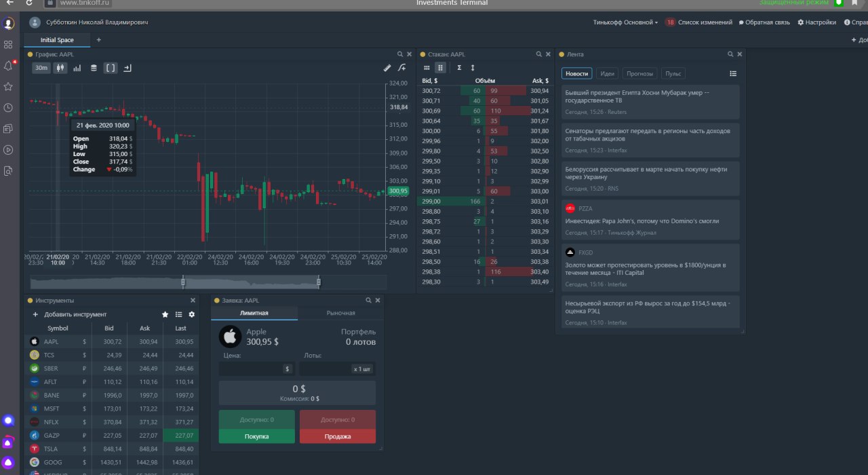Select the SBER instrument row
Screen dimensions: 868x475
[x=113, y=368]
